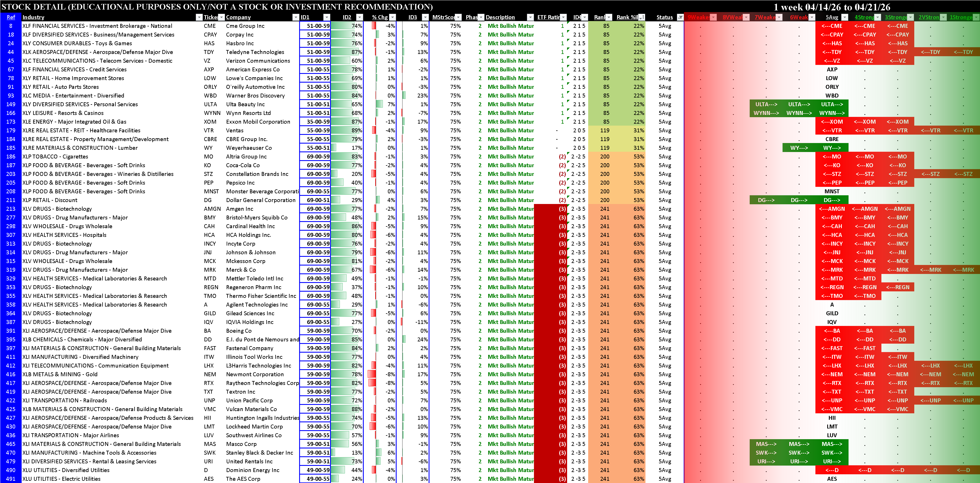This screenshot has width=980, height=483.
Task: Select the ID1 cell for Verizon Communications
Action: [x=315, y=61]
